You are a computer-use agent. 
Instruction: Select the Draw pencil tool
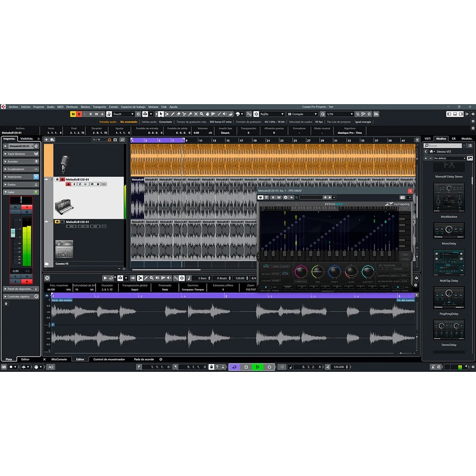172,114
